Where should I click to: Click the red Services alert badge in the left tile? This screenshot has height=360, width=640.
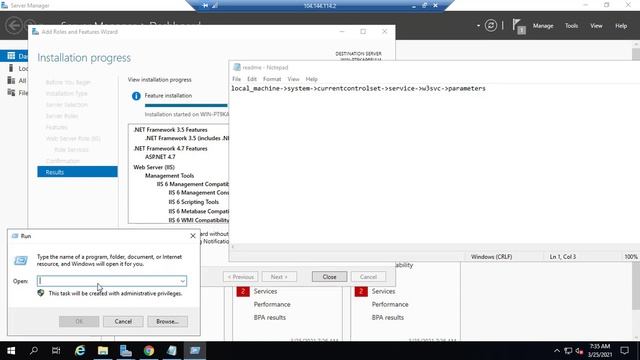(243, 291)
